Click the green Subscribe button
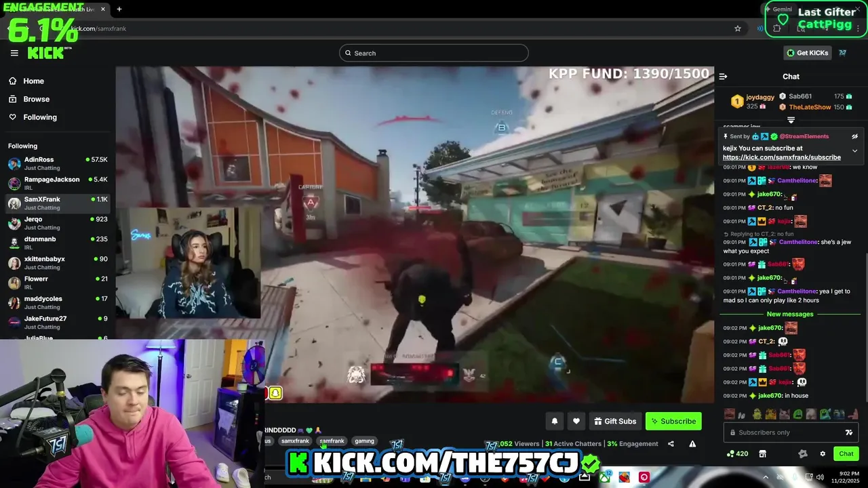 [673, 421]
